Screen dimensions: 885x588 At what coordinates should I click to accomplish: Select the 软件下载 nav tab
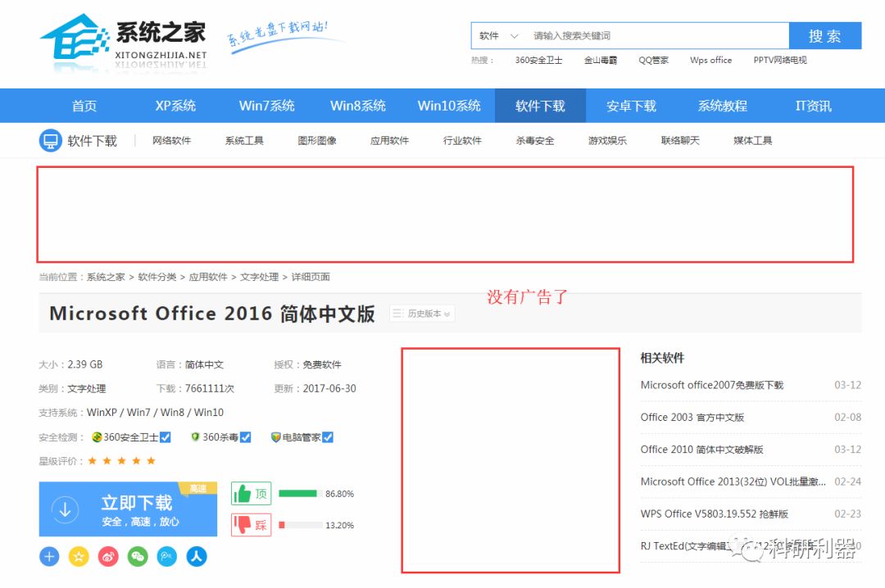540,106
